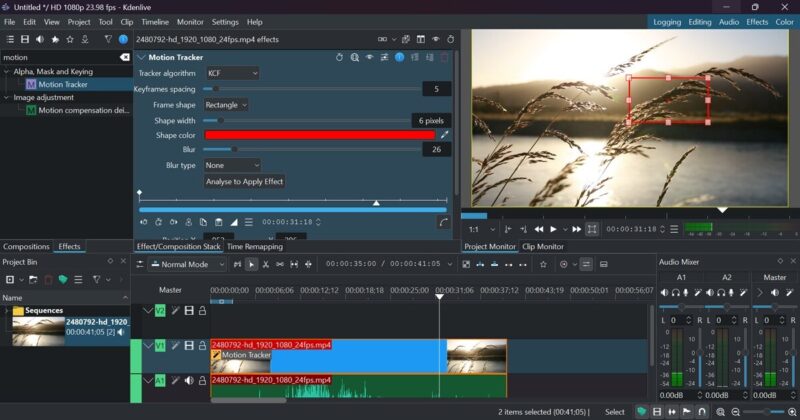Create folder in project bin
800x420 pixels.
click(33, 280)
